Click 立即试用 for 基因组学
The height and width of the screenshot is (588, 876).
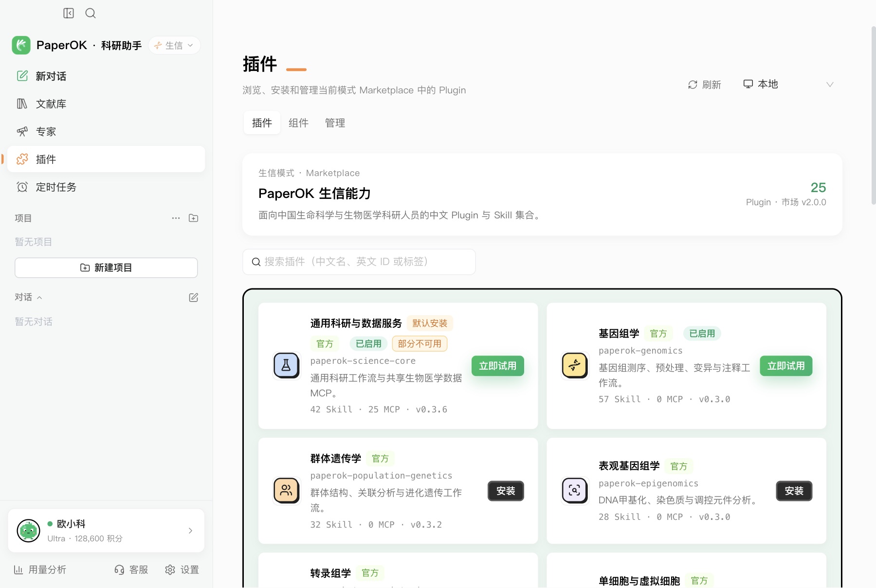pyautogui.click(x=786, y=366)
